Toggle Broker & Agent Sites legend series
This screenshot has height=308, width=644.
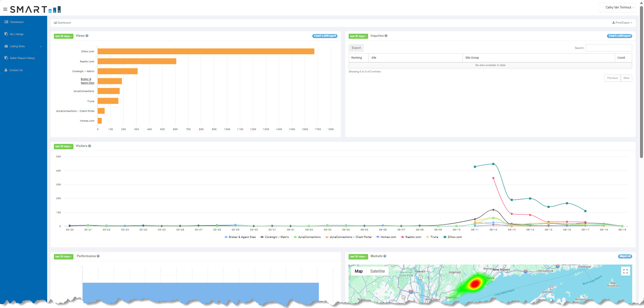pos(240,237)
